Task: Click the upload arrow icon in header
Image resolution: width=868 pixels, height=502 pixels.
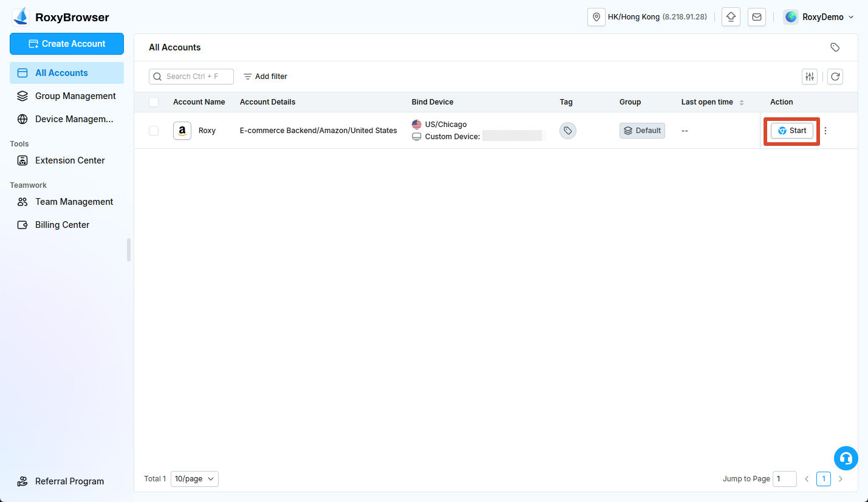Action: point(731,17)
